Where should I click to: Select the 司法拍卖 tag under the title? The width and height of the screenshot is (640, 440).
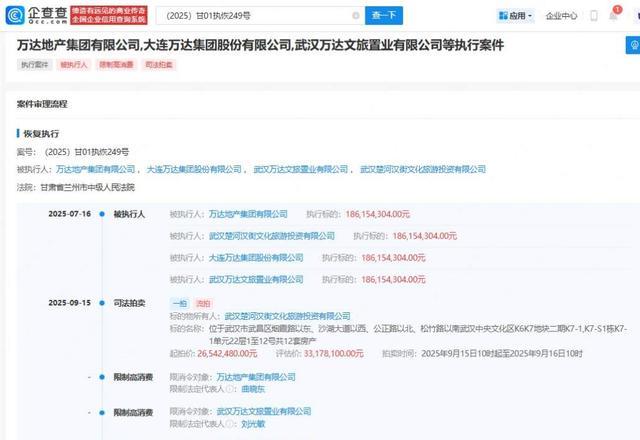point(159,64)
